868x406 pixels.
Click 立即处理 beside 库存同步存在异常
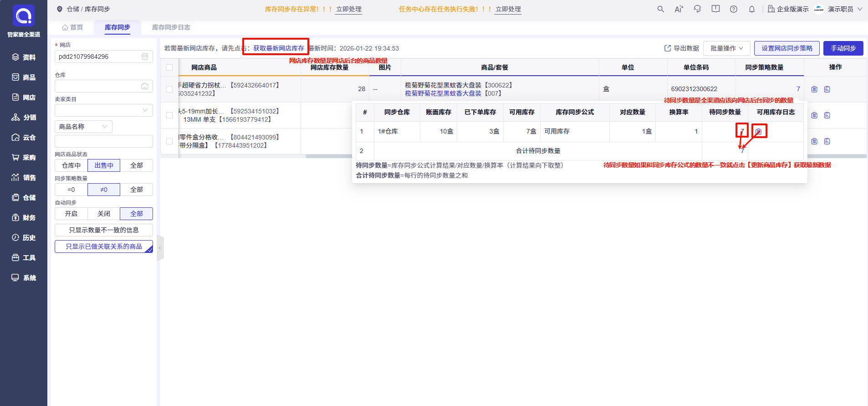coord(349,9)
